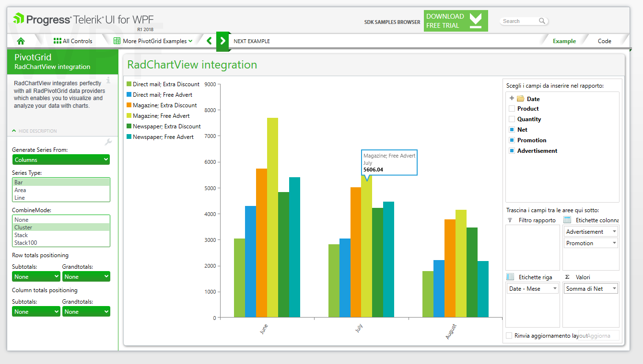This screenshot has width=643, height=364.
Task: Click the description info icon
Action: tap(109, 80)
